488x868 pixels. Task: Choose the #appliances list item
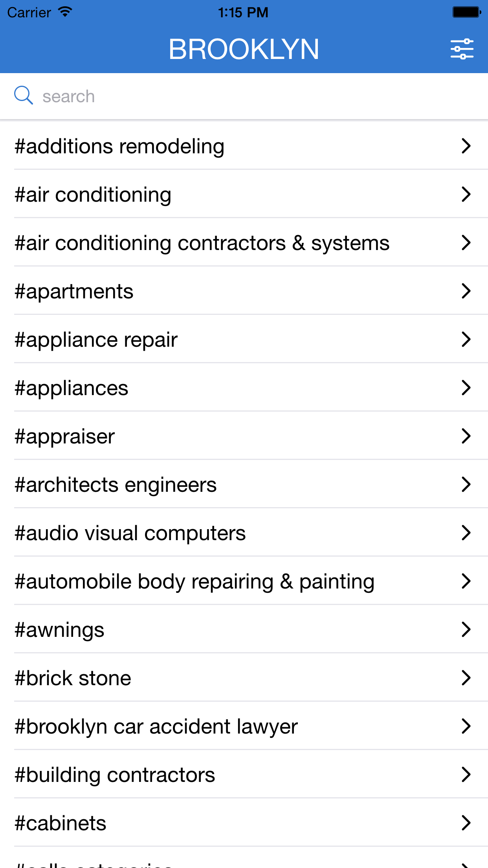[72, 388]
